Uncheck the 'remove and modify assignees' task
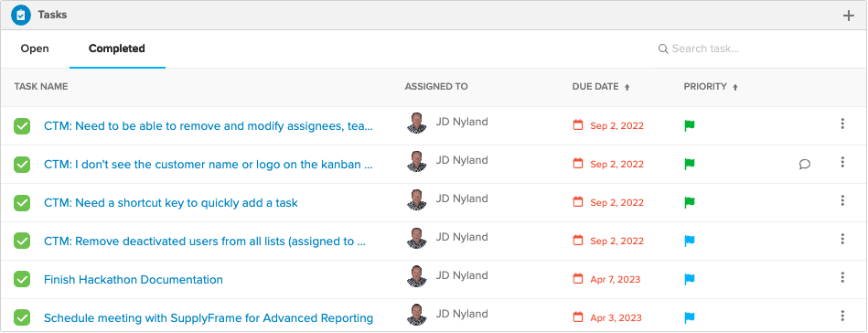 point(22,126)
